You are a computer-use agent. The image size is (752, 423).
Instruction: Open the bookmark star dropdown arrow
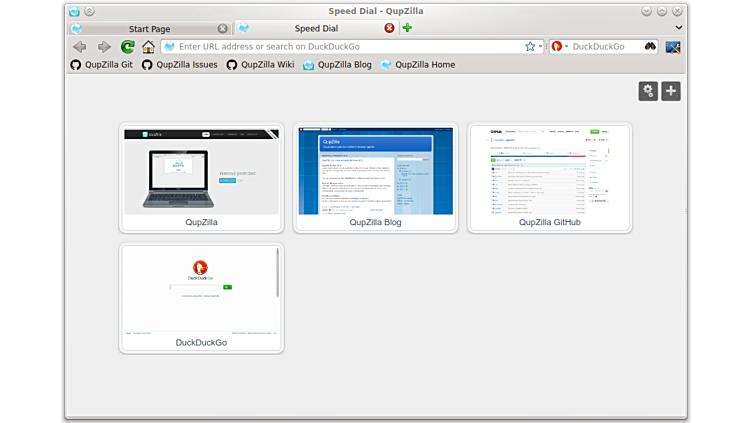pyautogui.click(x=540, y=47)
